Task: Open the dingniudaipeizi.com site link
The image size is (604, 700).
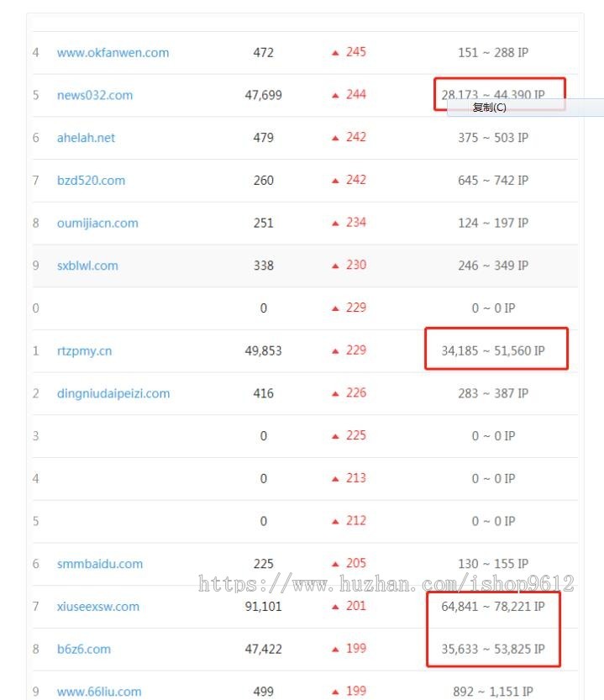Action: point(112,393)
